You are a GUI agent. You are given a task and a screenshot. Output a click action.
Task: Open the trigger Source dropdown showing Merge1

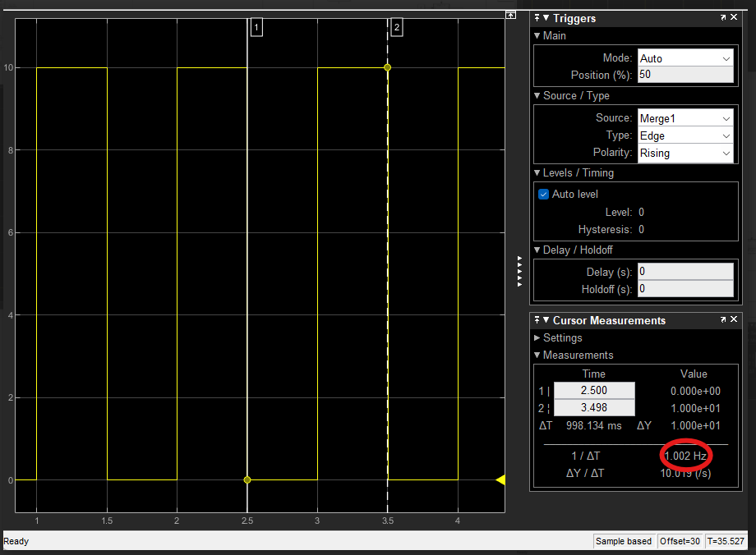click(685, 118)
